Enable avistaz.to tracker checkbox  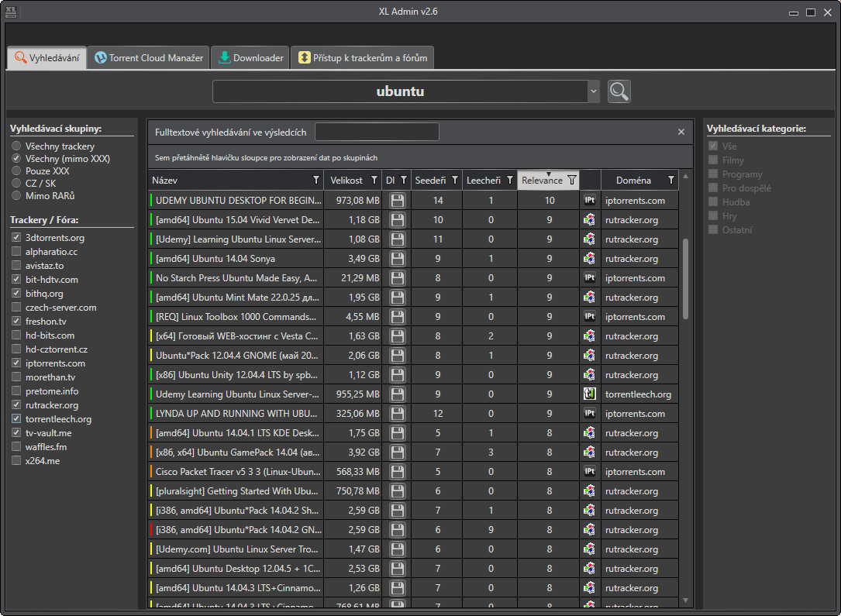coord(16,265)
